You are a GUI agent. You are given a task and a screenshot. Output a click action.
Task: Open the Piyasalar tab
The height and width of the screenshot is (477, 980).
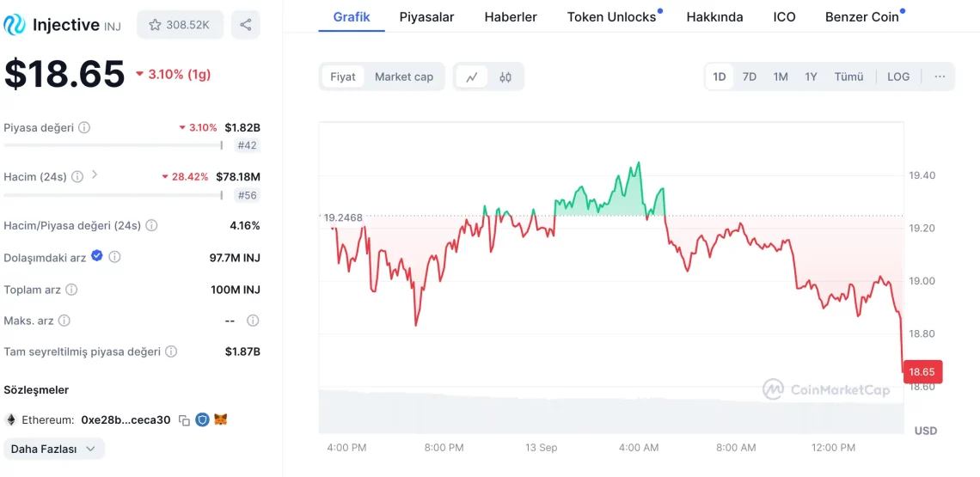pos(426,16)
